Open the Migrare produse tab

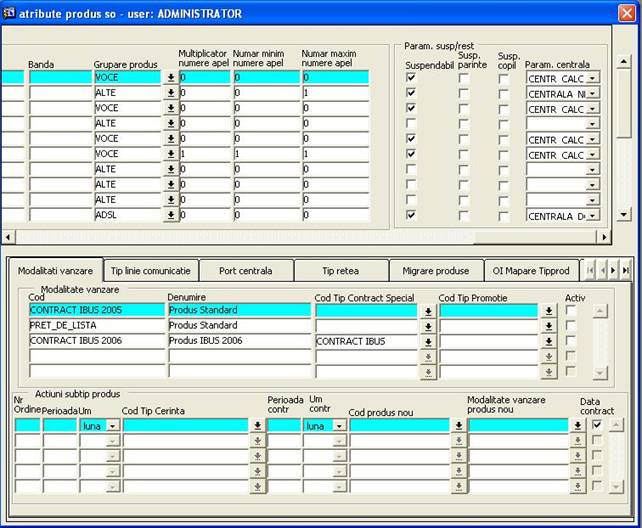coord(435,271)
